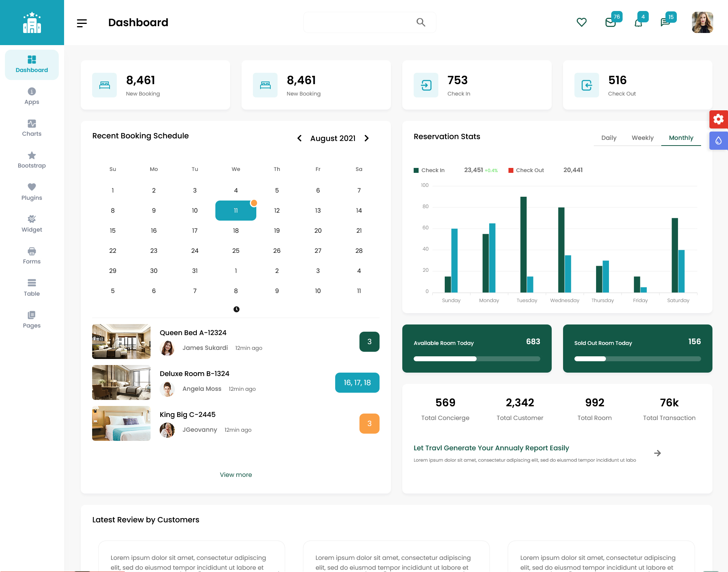
Task: Click the Queen Bed room thumbnail
Action: 121,342
